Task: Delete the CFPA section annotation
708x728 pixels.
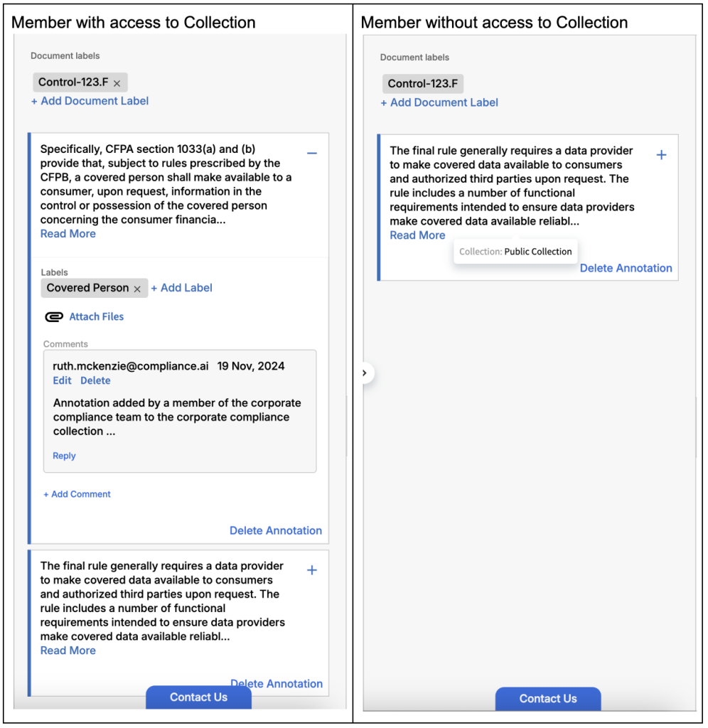Action: 275,531
